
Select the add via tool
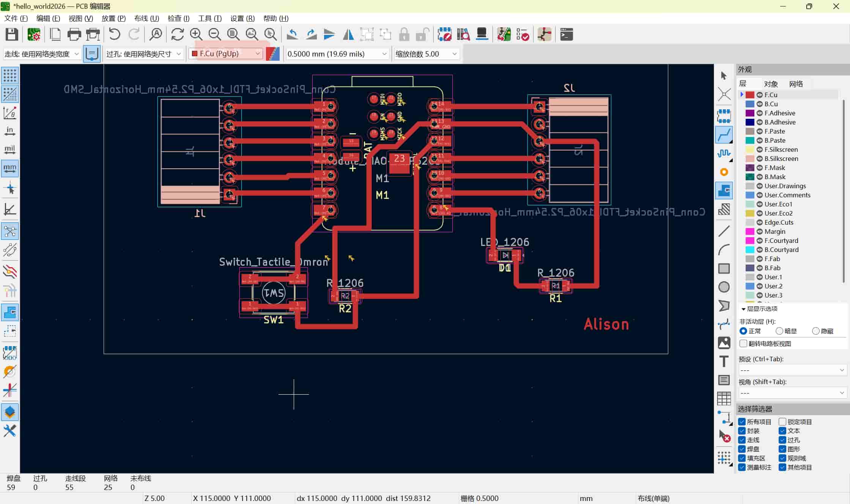[x=724, y=172]
